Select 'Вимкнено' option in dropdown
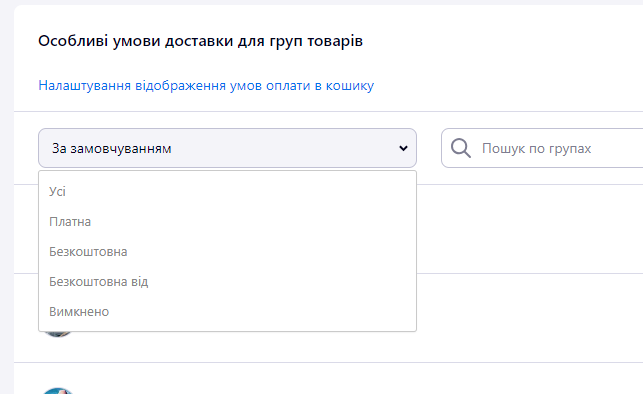The width and height of the screenshot is (643, 394). [228, 312]
